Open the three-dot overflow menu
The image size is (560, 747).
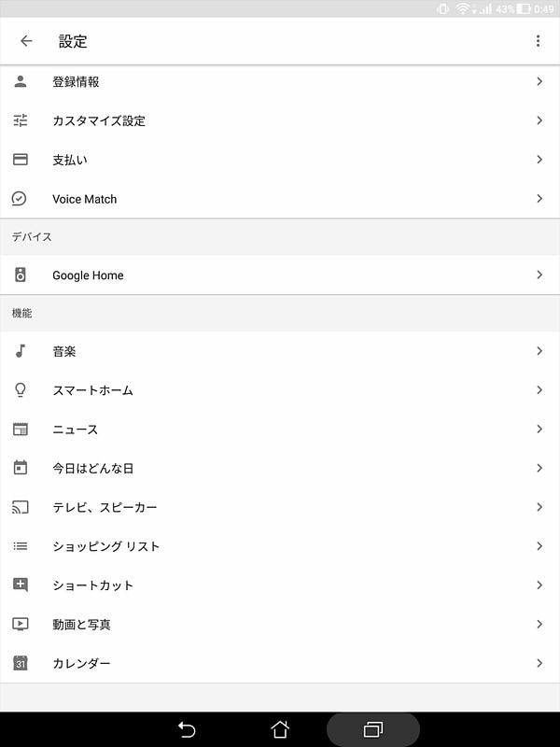tap(538, 40)
